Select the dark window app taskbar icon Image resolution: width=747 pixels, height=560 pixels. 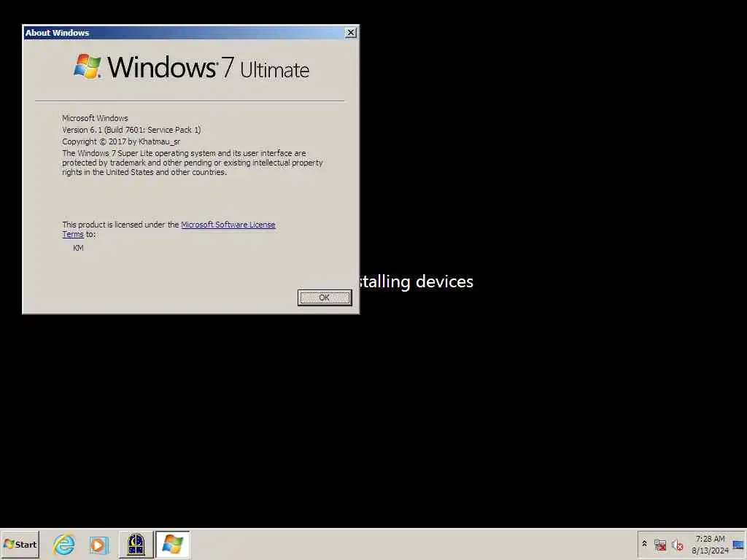[x=136, y=544]
